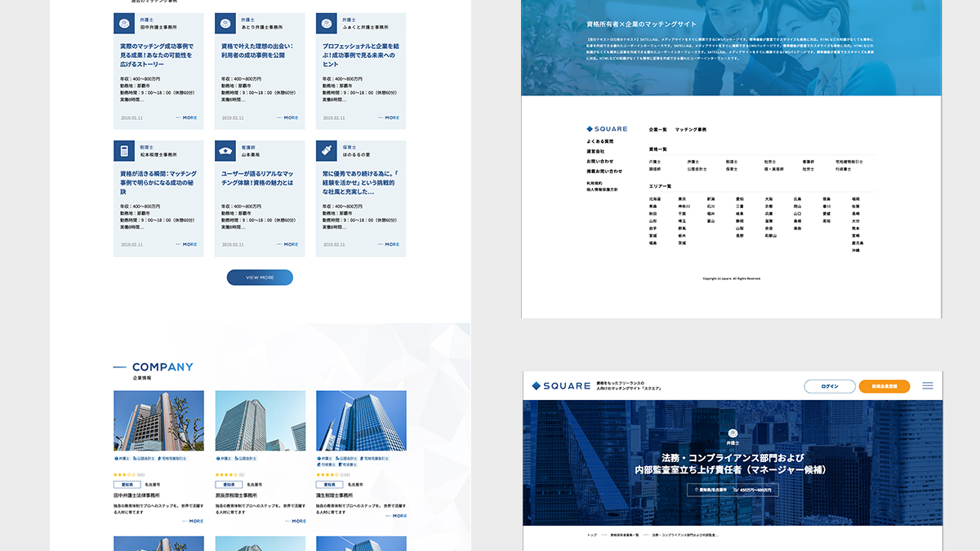The image size is (980, 551).
Task: Click the 北海道 area link in footer
Action: click(654, 198)
